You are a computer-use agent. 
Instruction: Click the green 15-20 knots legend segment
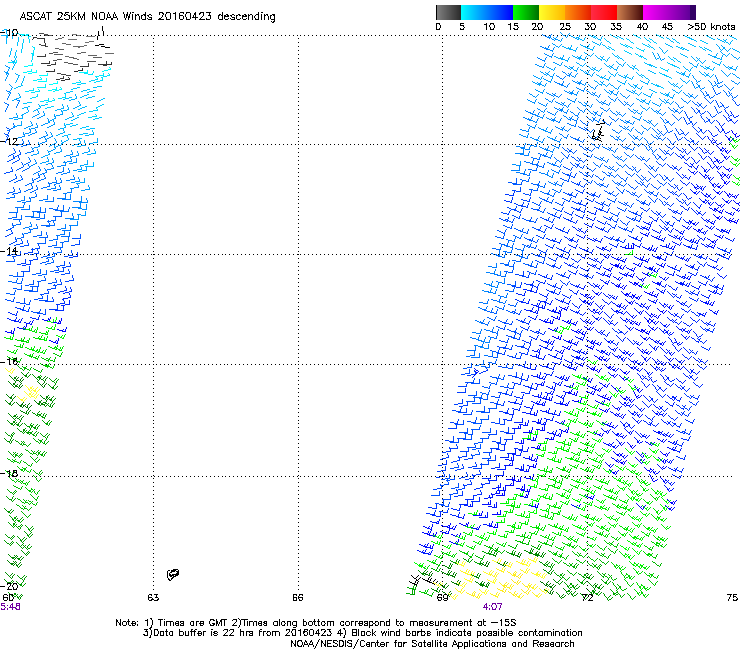click(x=526, y=12)
